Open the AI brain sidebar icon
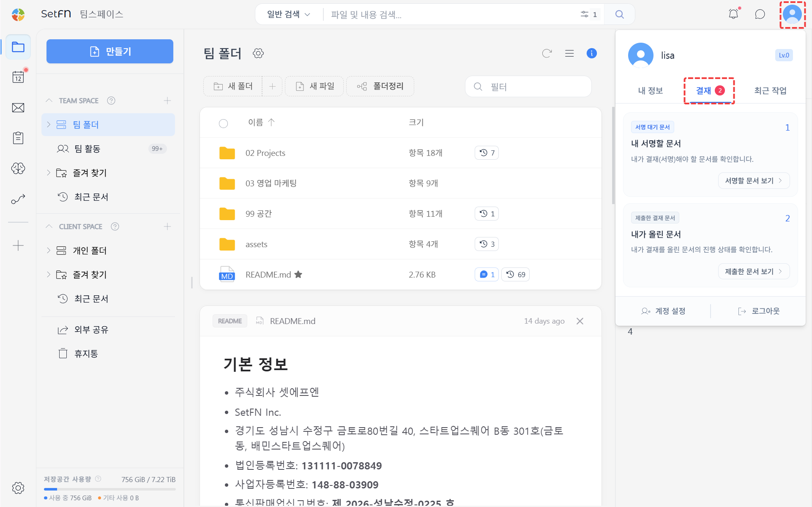This screenshot has height=507, width=812. point(18,169)
